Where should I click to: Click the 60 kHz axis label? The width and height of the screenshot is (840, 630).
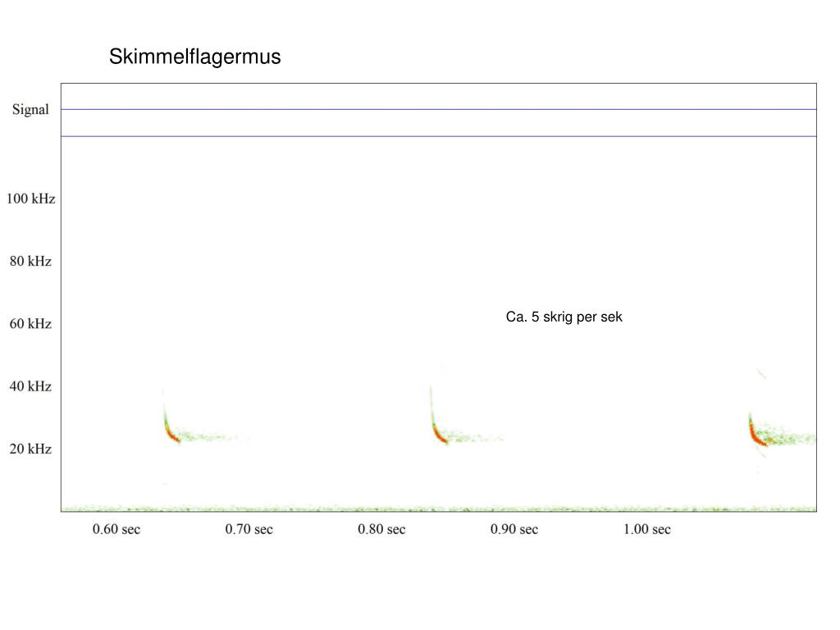click(x=30, y=324)
